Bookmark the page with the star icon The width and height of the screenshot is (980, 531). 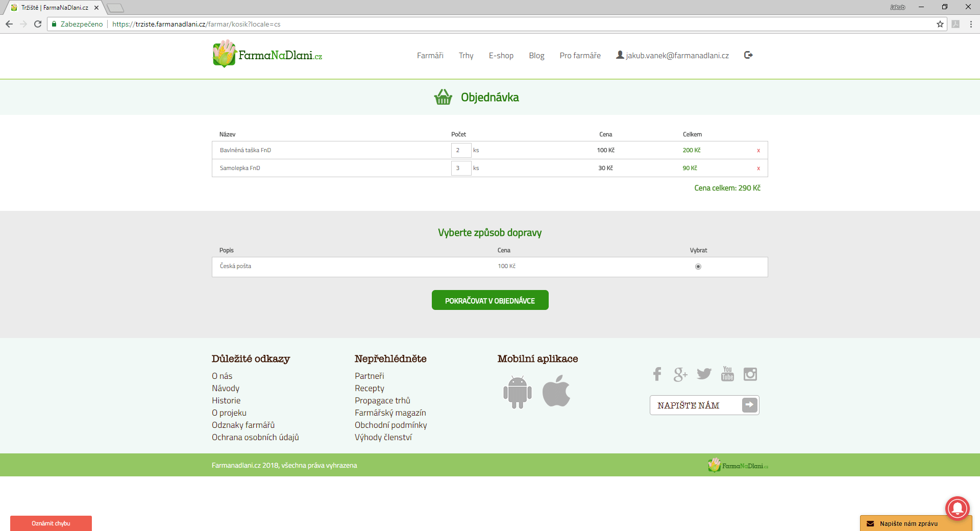click(x=940, y=24)
